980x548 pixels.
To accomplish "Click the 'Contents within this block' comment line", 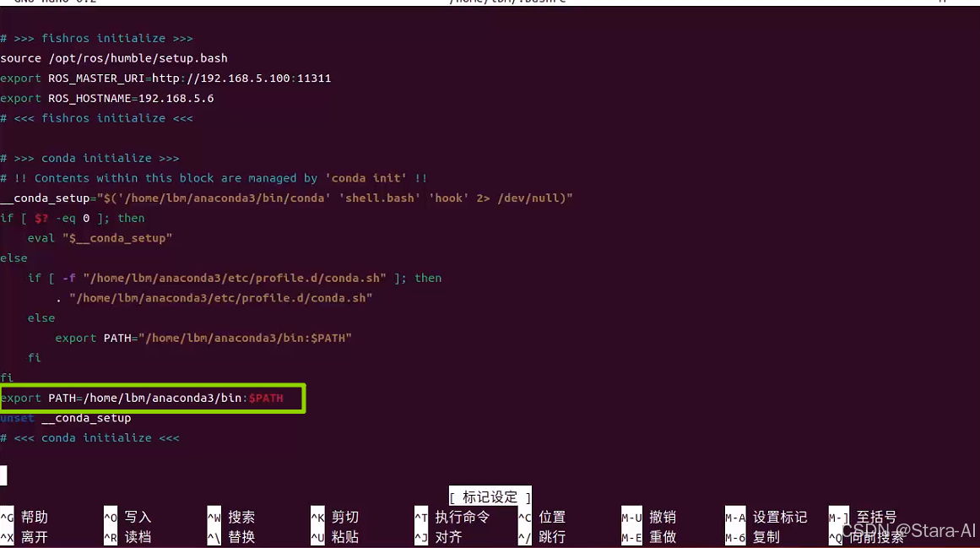I will coord(214,179).
